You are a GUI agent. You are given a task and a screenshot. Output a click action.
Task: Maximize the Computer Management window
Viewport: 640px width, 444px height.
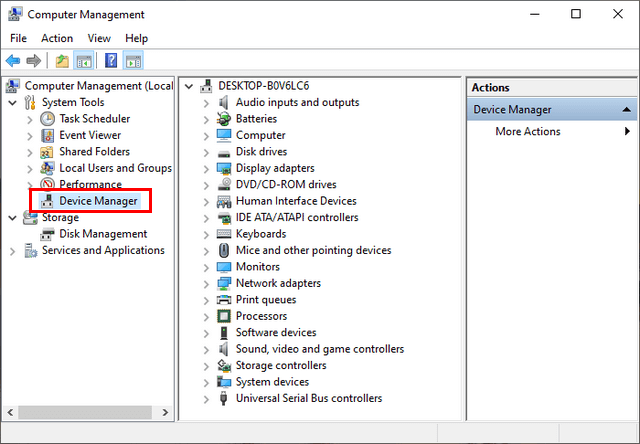coord(576,14)
